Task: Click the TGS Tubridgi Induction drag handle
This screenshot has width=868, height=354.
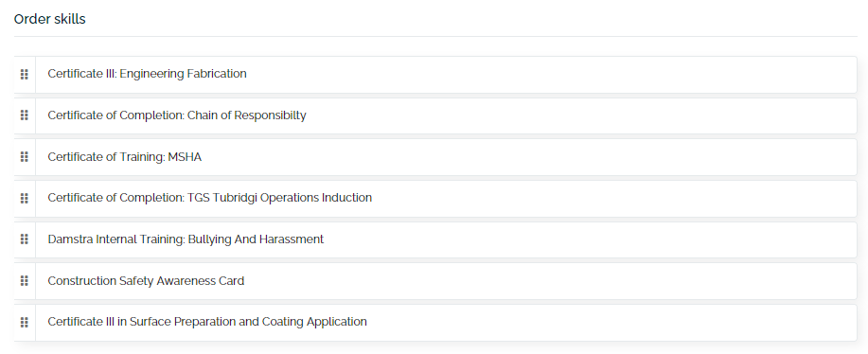Action: [25, 198]
